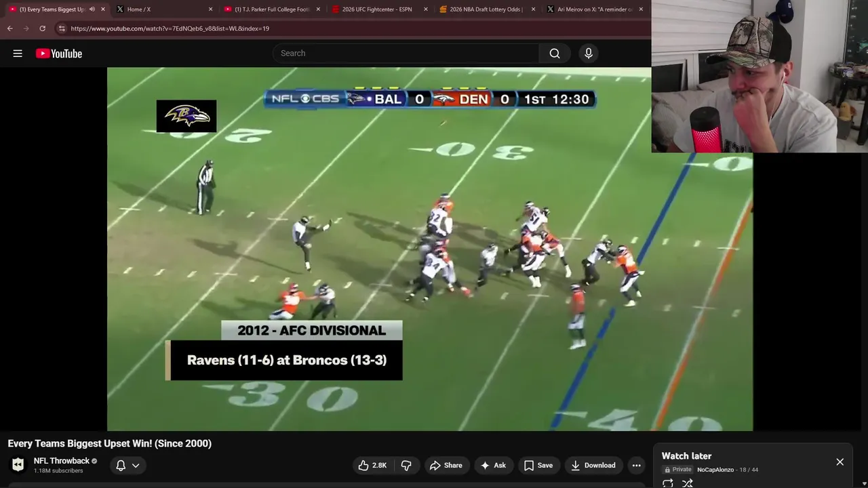The height and width of the screenshot is (488, 868).
Task: Switch to 2026 NBA Draft Lottery Odds tab
Action: pos(486,9)
